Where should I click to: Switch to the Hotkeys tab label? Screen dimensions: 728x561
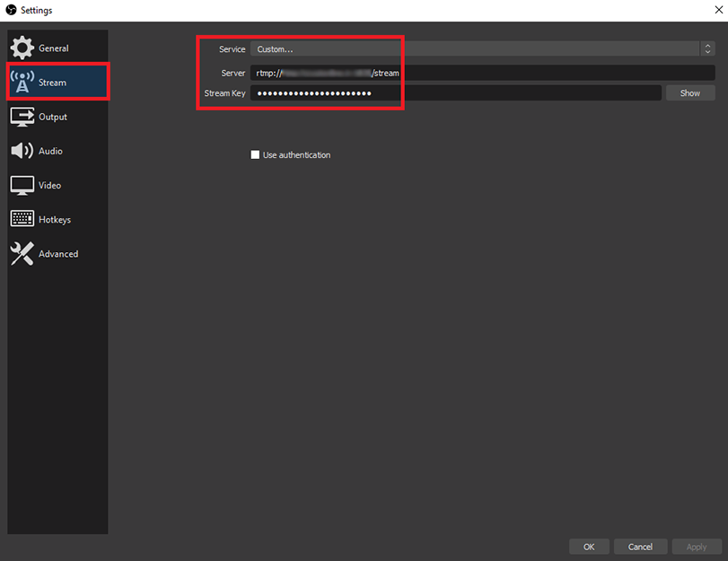[55, 220]
